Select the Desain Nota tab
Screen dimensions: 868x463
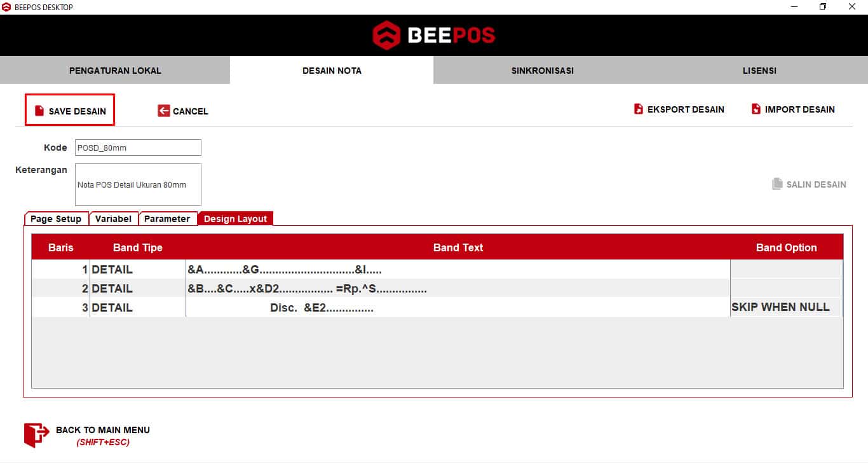coord(332,71)
